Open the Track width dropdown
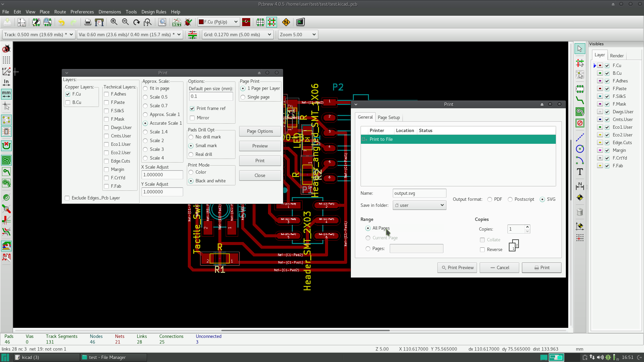Viewport: 644px width, 362px height. [39, 35]
